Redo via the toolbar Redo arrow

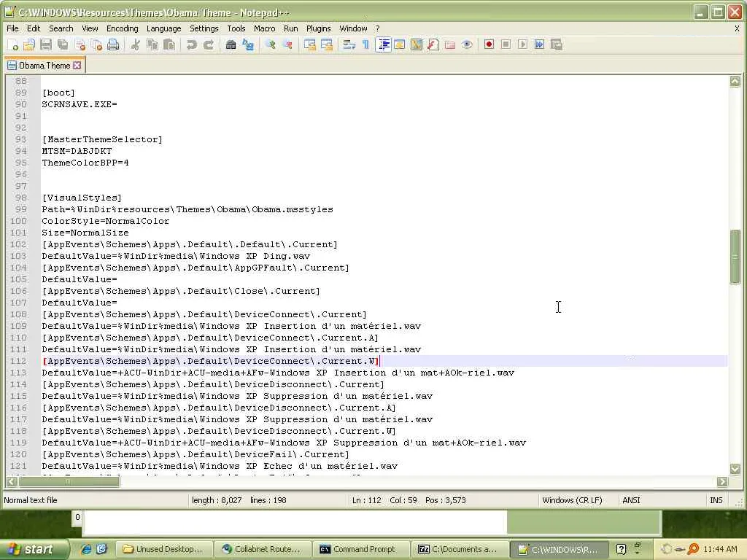[208, 44]
